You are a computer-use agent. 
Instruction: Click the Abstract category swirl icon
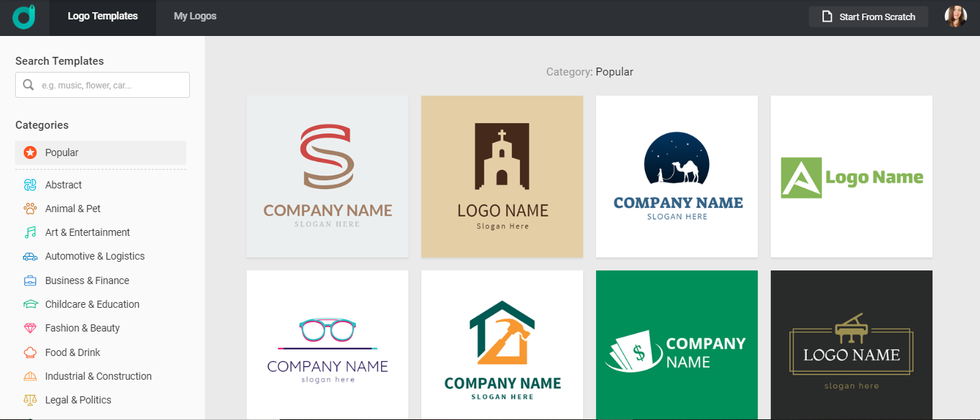(30, 185)
